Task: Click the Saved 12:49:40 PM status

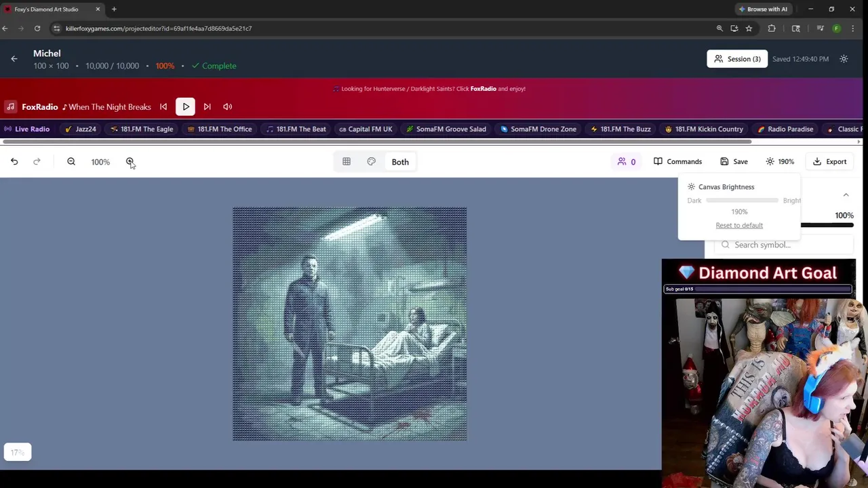Action: [x=800, y=59]
